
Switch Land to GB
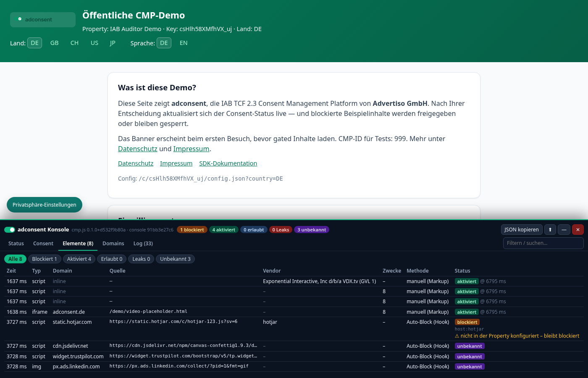55,43
